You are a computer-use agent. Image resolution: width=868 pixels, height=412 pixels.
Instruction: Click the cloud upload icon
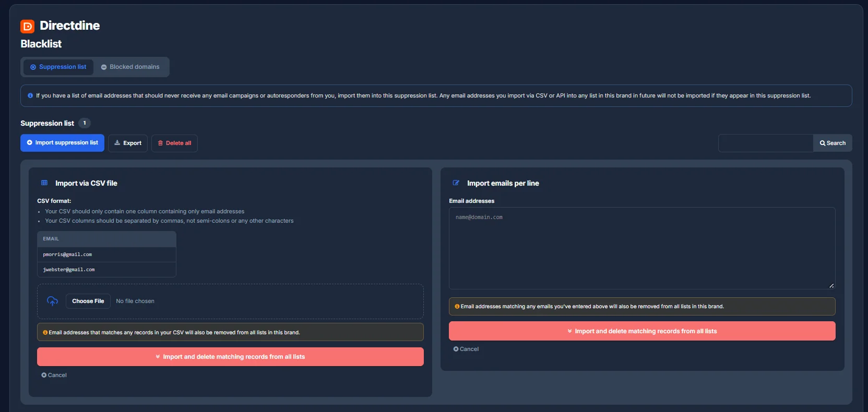[x=52, y=301]
